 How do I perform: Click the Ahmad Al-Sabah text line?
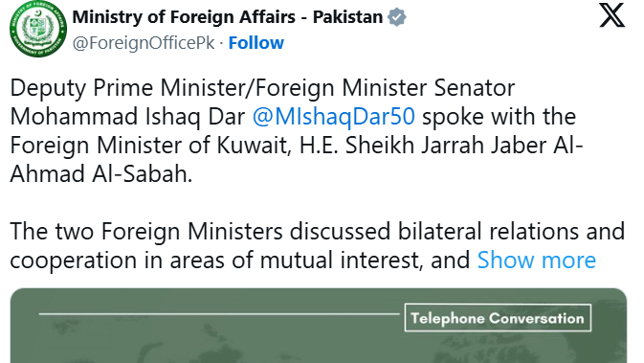(x=101, y=174)
